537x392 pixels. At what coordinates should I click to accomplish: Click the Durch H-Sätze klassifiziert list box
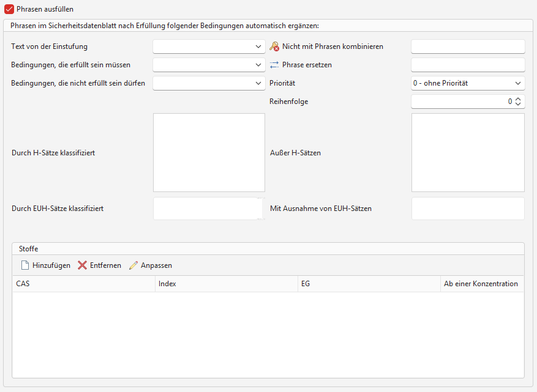(x=209, y=152)
